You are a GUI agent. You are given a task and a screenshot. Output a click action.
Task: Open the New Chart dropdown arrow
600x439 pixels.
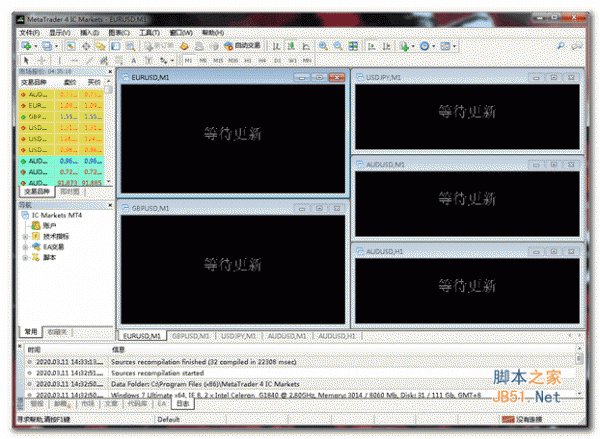click(x=36, y=46)
